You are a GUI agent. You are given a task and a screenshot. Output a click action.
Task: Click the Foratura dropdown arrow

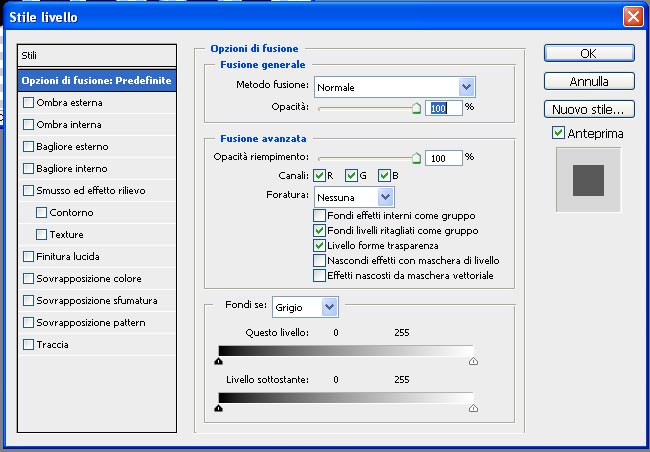point(386,197)
